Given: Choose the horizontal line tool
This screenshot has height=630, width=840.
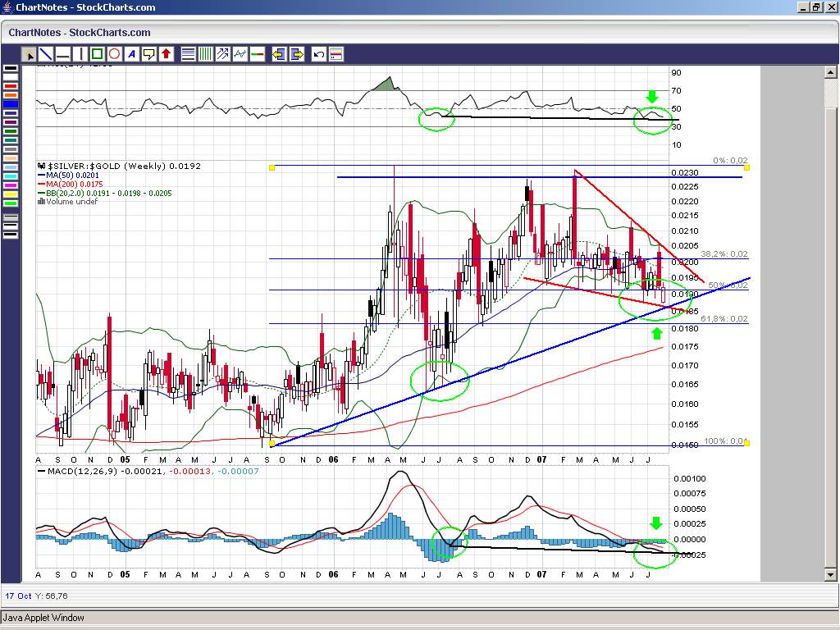Looking at the screenshot, I should click(62, 55).
